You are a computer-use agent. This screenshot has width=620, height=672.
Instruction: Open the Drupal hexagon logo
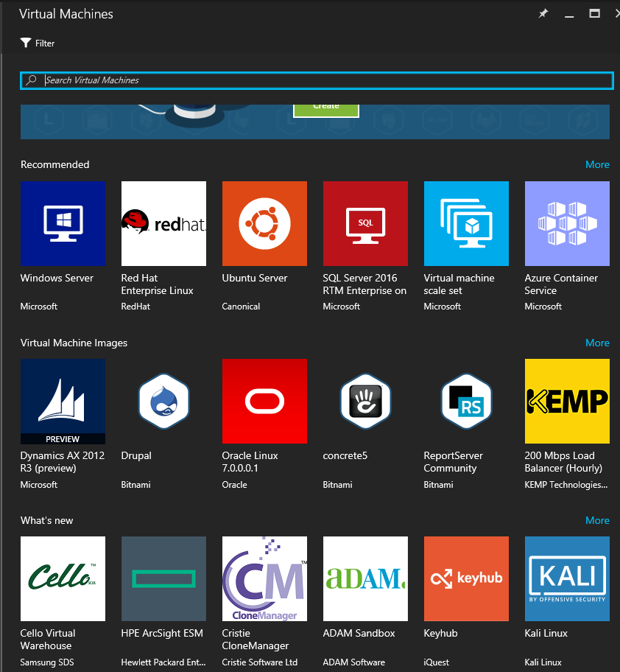pyautogui.click(x=163, y=401)
